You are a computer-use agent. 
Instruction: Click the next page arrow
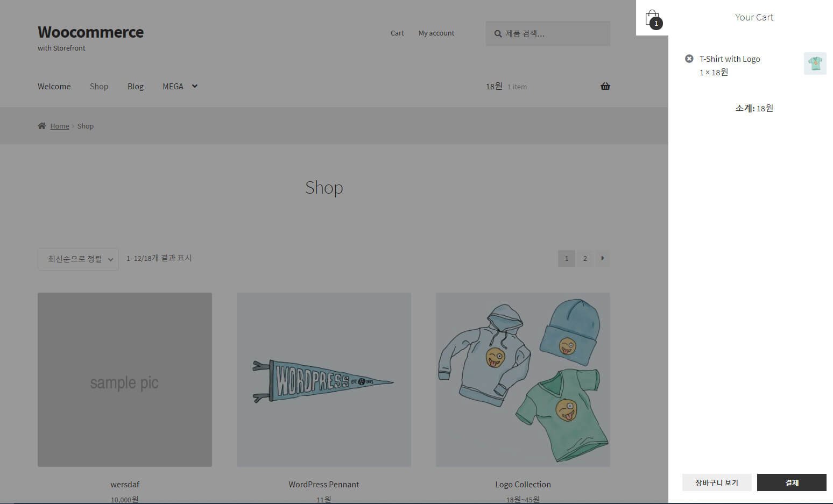[x=602, y=258]
